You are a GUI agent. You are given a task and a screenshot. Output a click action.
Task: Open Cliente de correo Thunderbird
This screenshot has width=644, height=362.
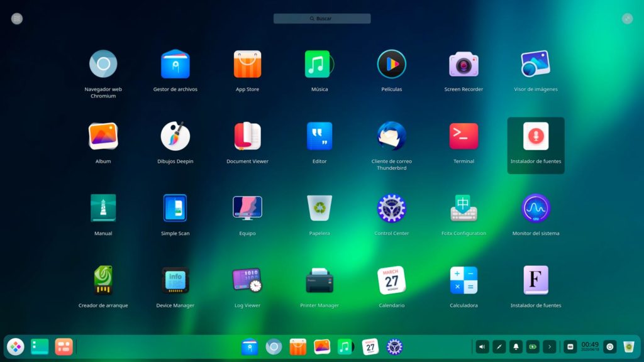tap(391, 136)
